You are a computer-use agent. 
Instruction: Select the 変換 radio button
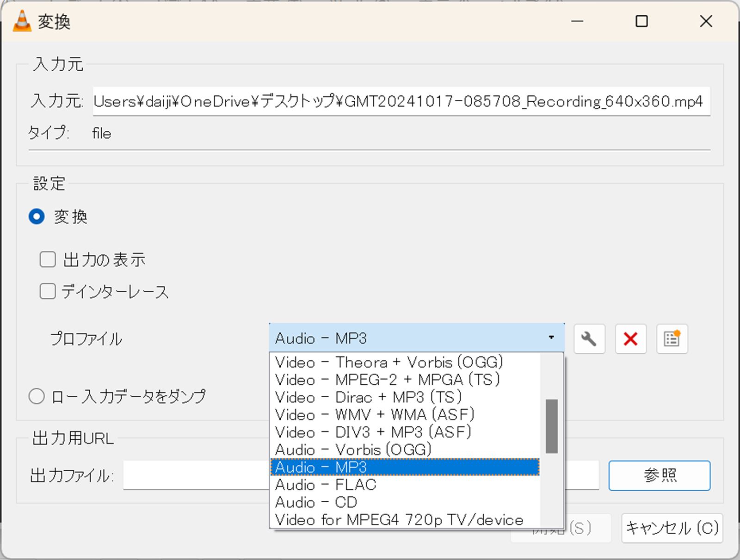click(37, 216)
